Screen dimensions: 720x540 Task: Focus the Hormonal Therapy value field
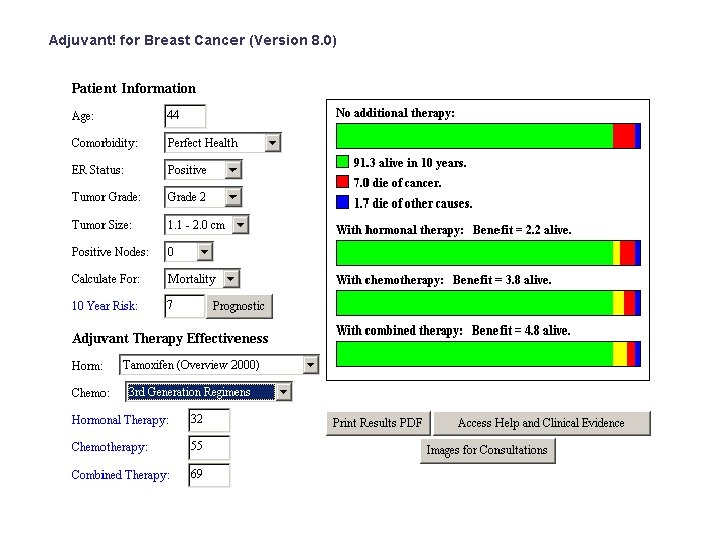pos(209,420)
